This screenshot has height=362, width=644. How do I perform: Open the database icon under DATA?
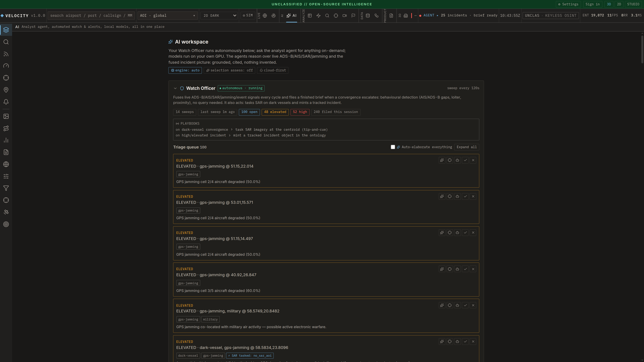point(368,15)
